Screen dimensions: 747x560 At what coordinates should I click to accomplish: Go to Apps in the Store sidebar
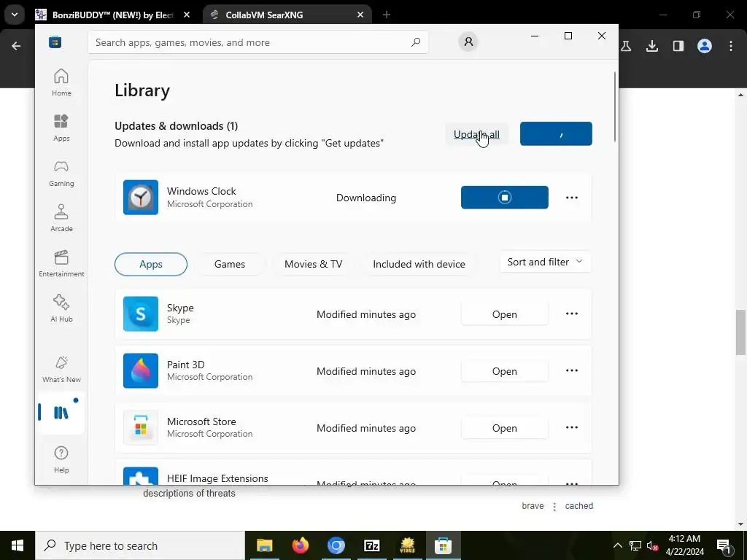pyautogui.click(x=61, y=128)
